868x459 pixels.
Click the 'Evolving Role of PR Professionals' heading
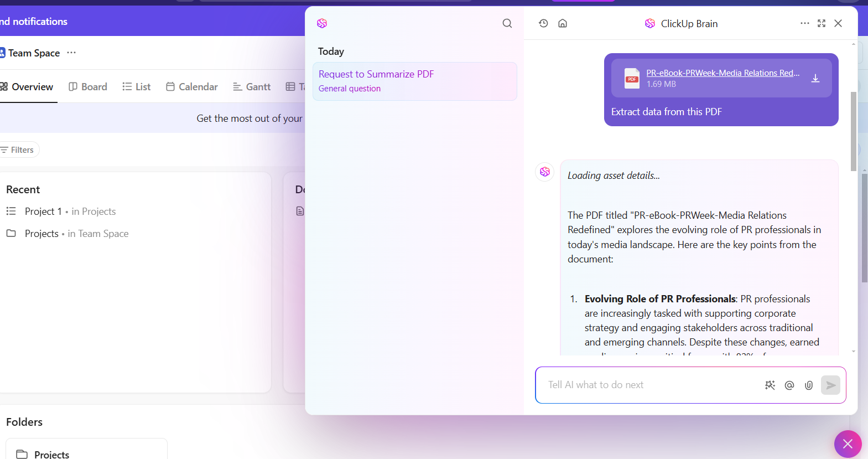661,299
